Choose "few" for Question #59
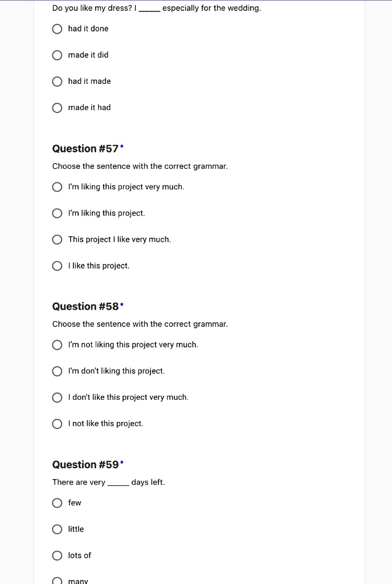Image resolution: width=392 pixels, height=584 pixels. [57, 503]
